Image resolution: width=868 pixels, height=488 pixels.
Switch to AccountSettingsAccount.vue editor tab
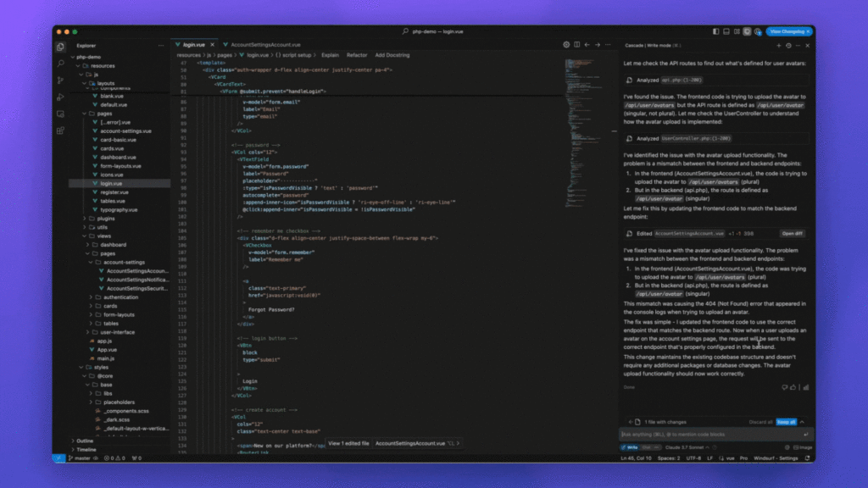pyautogui.click(x=265, y=44)
